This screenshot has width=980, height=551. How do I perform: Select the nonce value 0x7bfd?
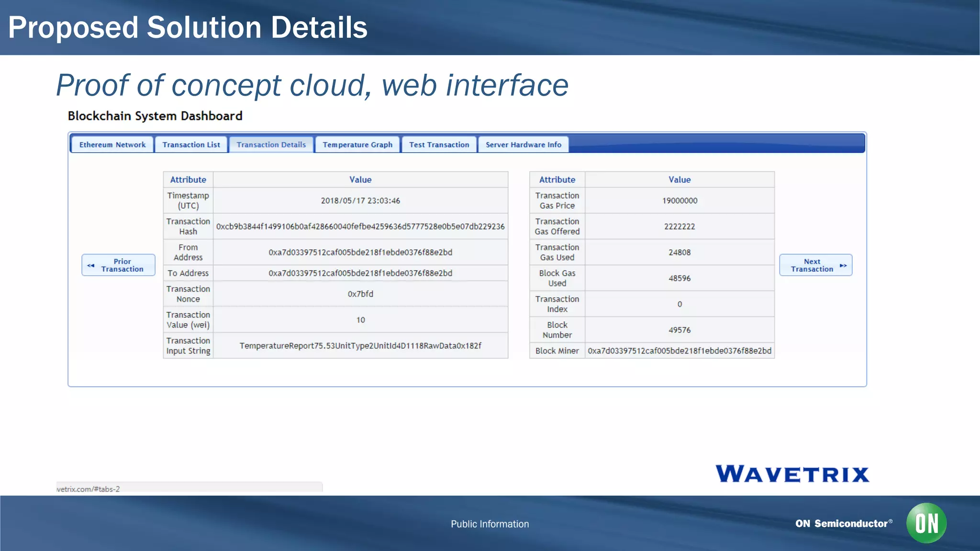pos(360,294)
